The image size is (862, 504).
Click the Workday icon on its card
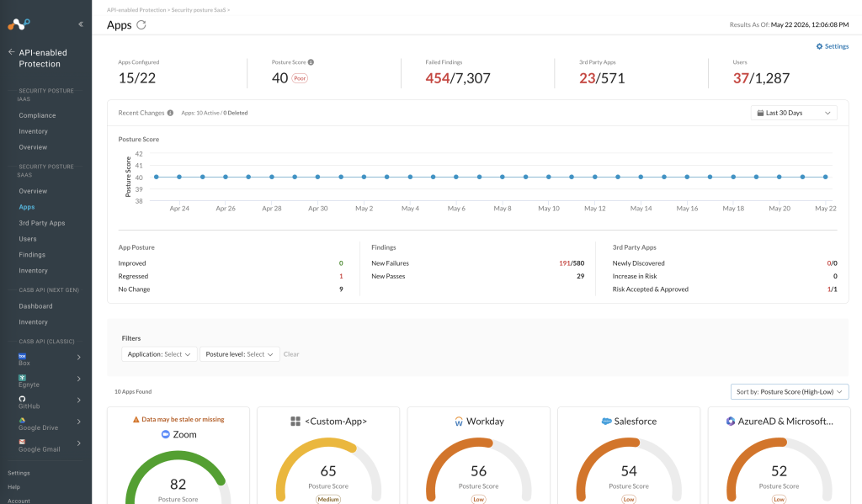(x=459, y=422)
